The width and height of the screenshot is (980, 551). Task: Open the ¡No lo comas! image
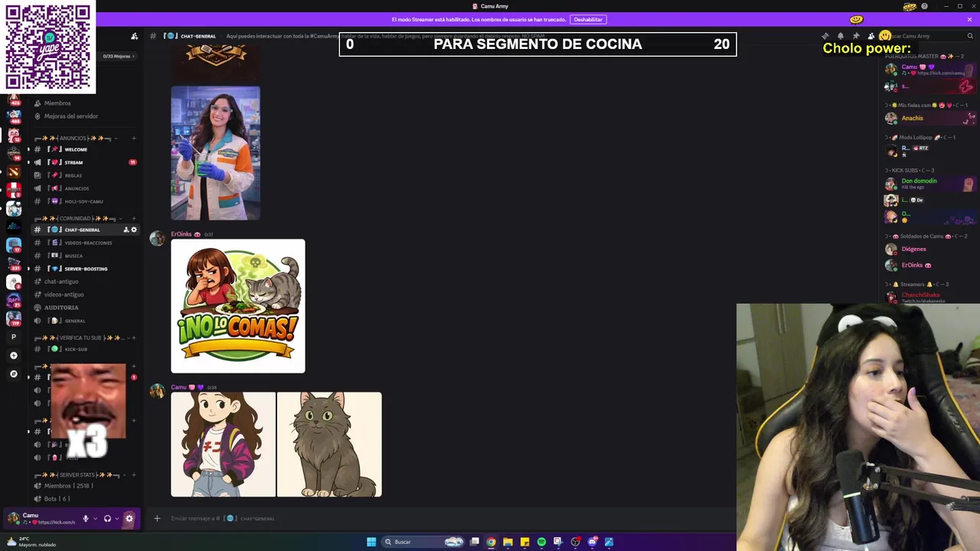[x=238, y=306]
